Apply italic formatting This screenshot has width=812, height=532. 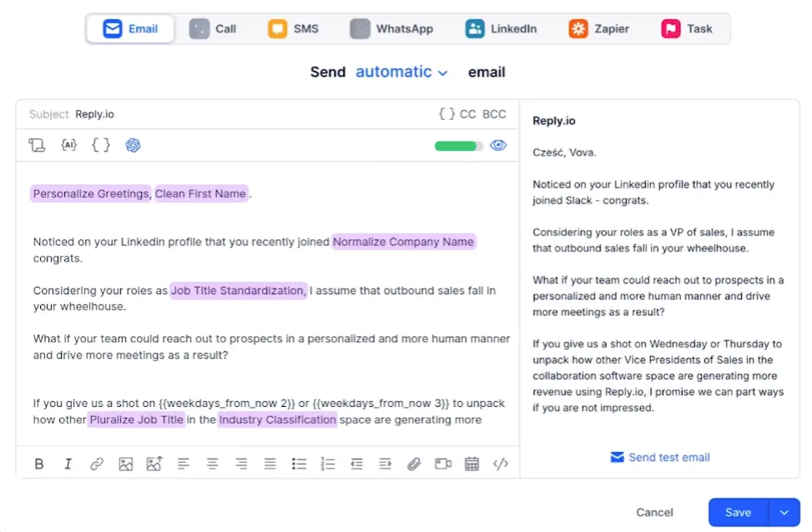click(68, 464)
